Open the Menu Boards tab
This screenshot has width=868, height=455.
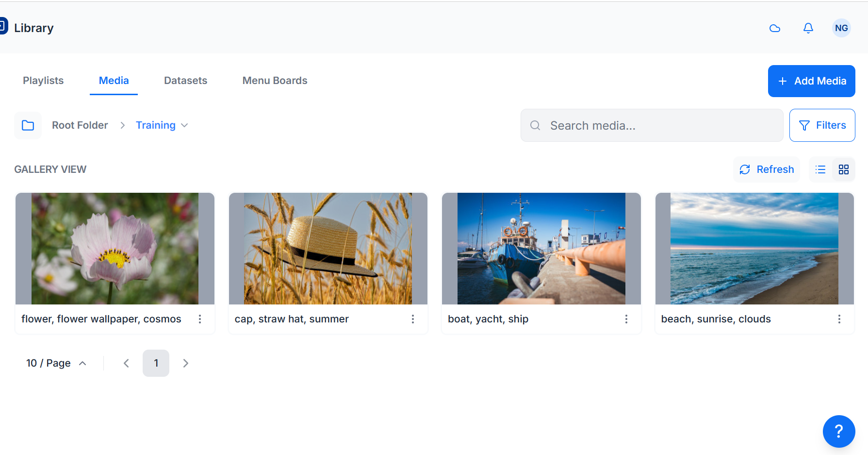(275, 81)
